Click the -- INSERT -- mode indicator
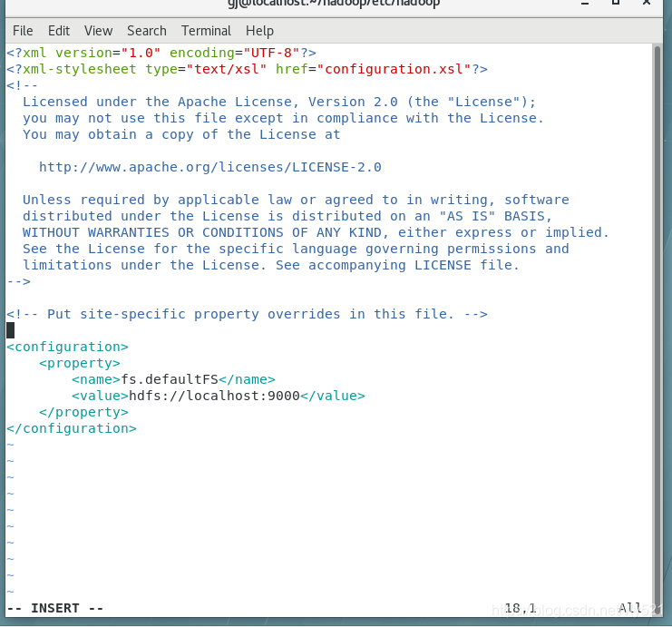672x627 pixels. pyautogui.click(x=55, y=608)
